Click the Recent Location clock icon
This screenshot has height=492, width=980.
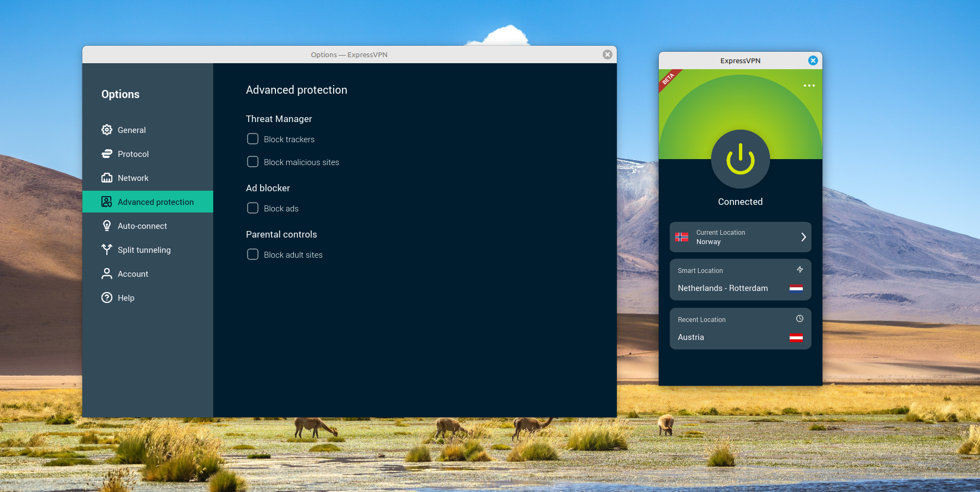(x=800, y=319)
